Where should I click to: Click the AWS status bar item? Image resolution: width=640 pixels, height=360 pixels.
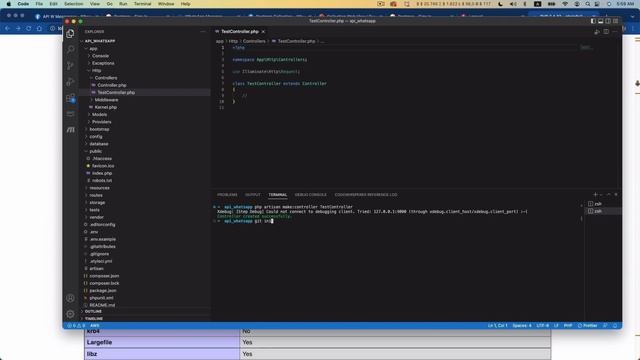click(x=95, y=325)
